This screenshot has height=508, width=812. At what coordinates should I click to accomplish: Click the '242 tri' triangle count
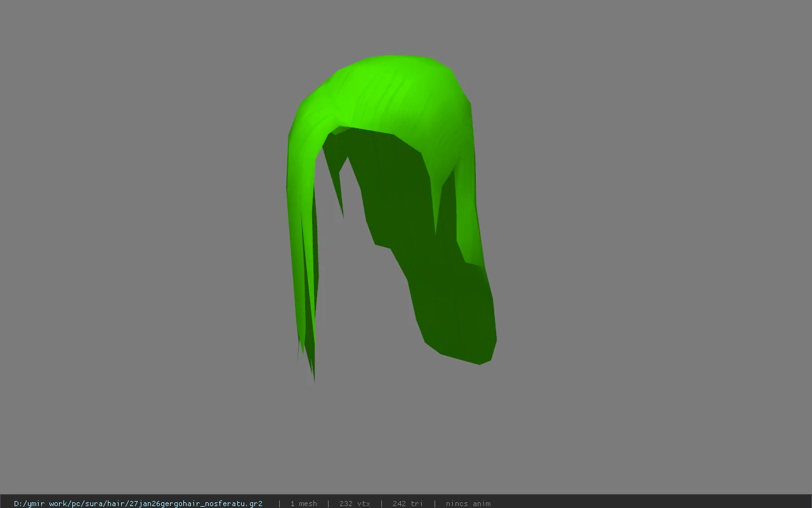[x=407, y=504]
